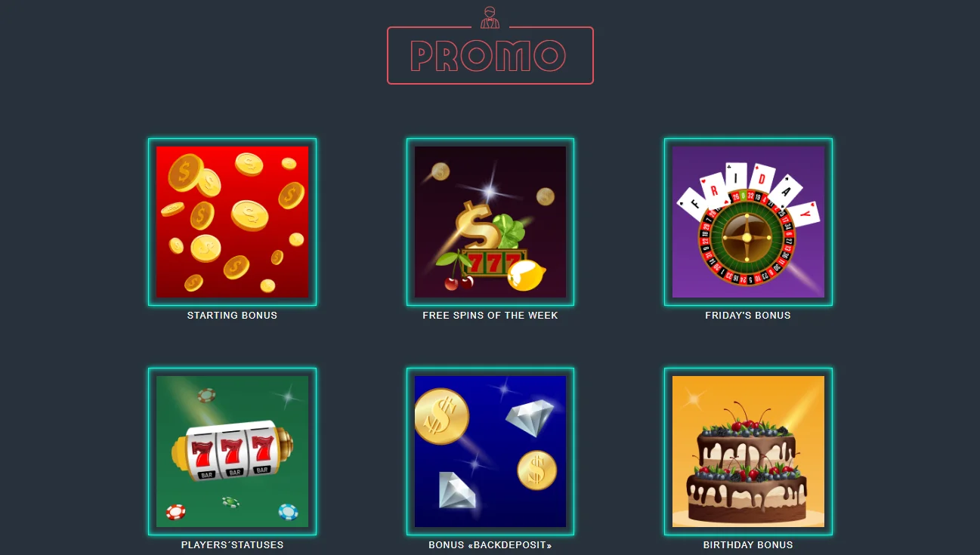Click the STARTING BONUS caption
Screen dimensions: 980x555
(x=232, y=316)
